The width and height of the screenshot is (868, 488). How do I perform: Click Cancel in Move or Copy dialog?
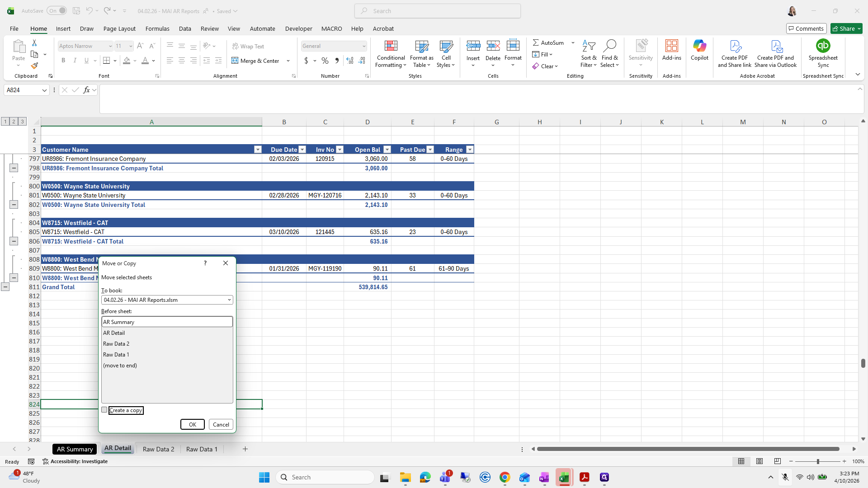pos(221,424)
